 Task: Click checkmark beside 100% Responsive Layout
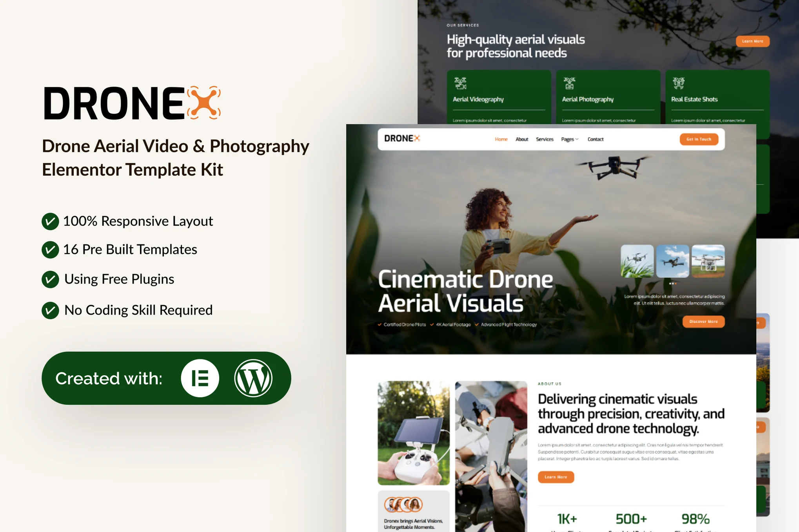[50, 222]
